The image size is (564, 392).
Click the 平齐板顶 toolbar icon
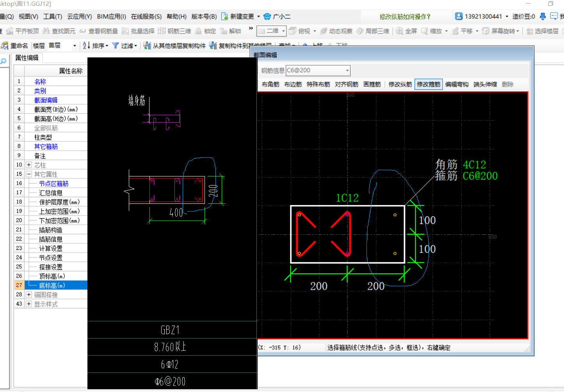pos(10,31)
